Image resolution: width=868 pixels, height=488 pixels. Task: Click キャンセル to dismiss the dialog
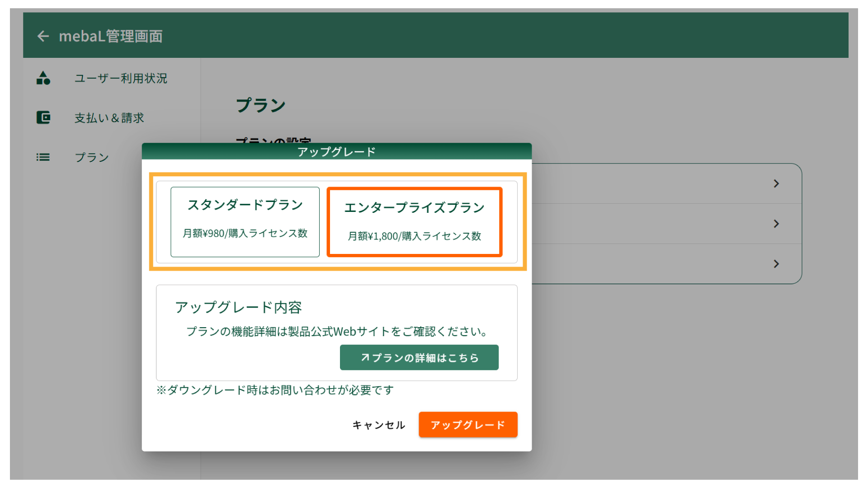pos(378,425)
